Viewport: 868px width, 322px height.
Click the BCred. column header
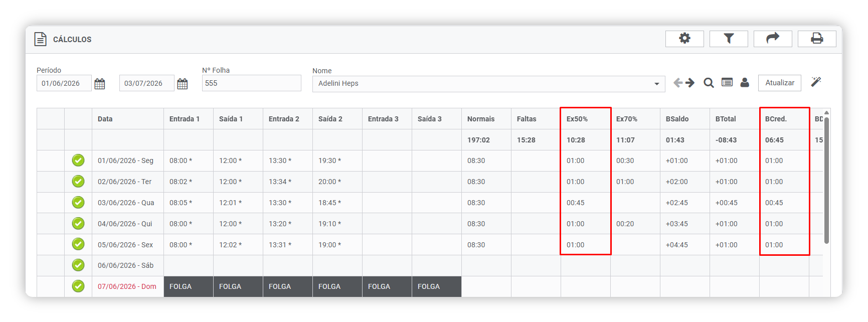click(x=784, y=119)
